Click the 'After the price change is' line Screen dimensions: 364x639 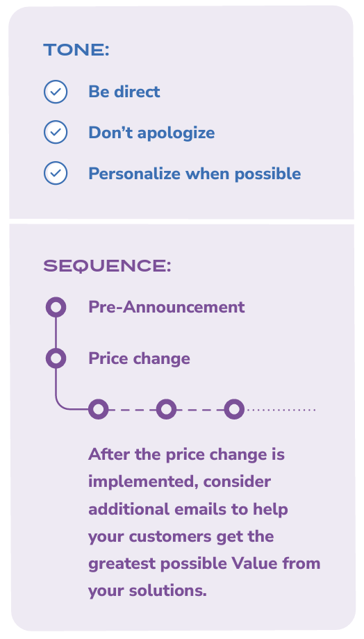pos(187,454)
